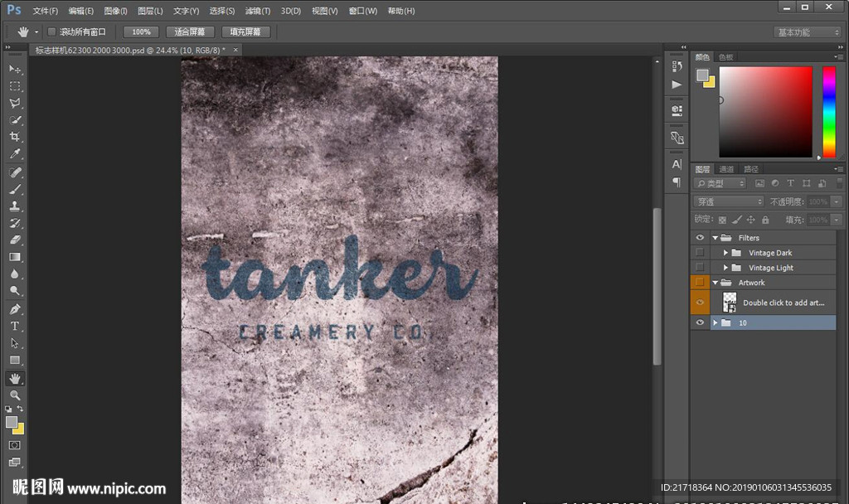Close the open document tab

click(x=235, y=50)
